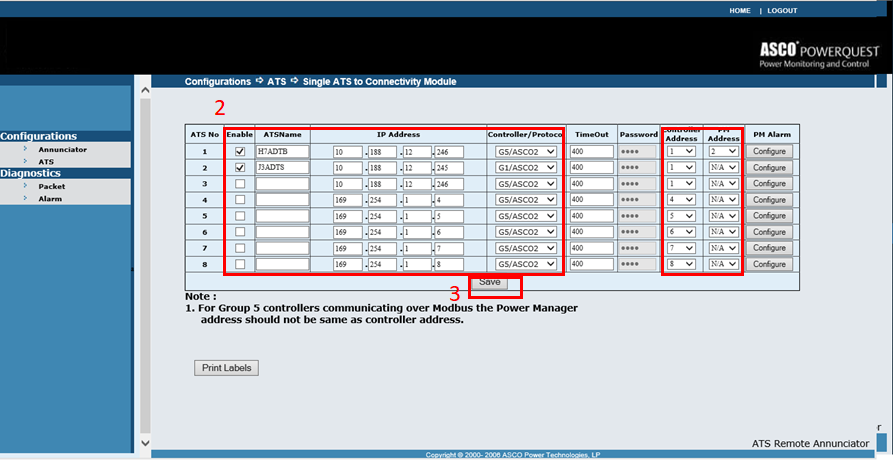
Task: Click Password field for ATS 2
Action: click(x=637, y=168)
